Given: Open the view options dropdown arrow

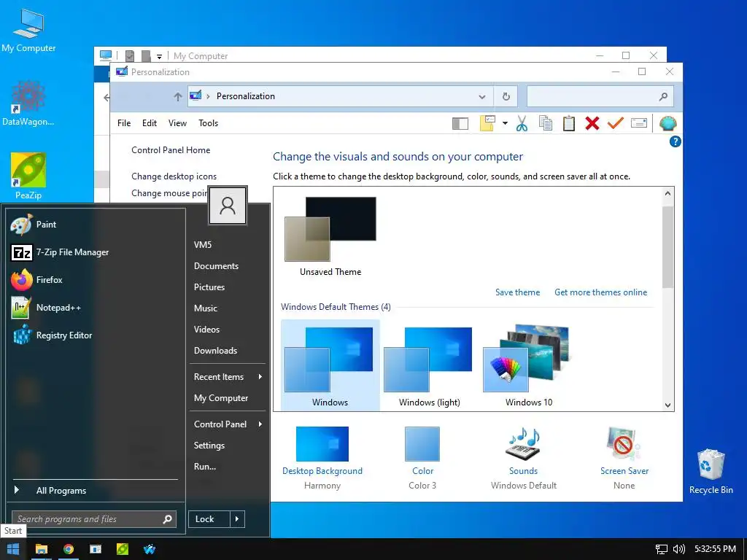Looking at the screenshot, I should 505,123.
